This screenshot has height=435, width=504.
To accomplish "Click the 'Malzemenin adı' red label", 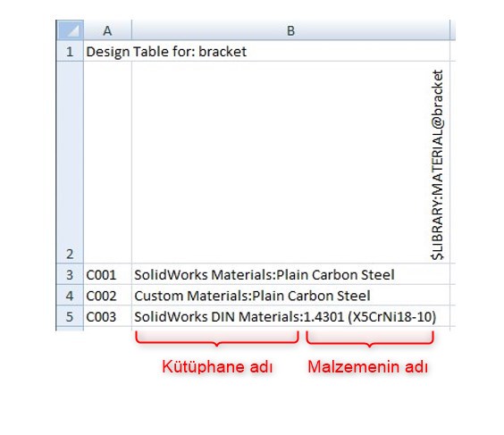I will point(367,366).
